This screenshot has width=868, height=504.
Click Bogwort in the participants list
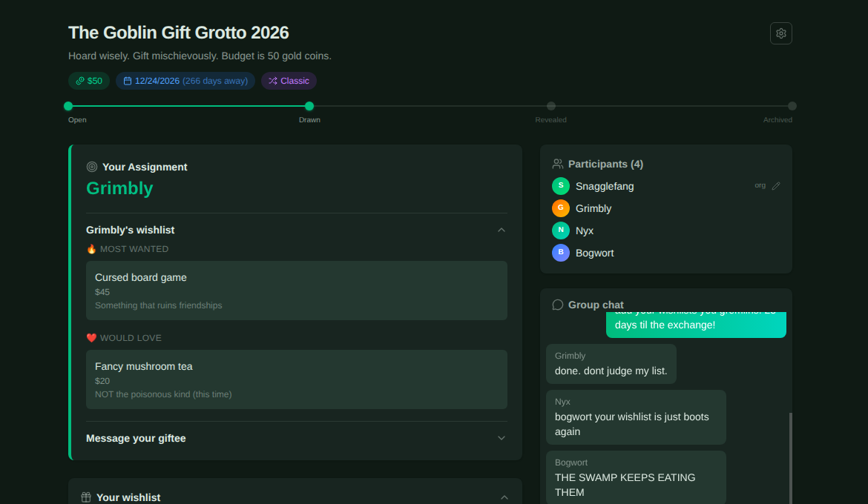(x=594, y=253)
